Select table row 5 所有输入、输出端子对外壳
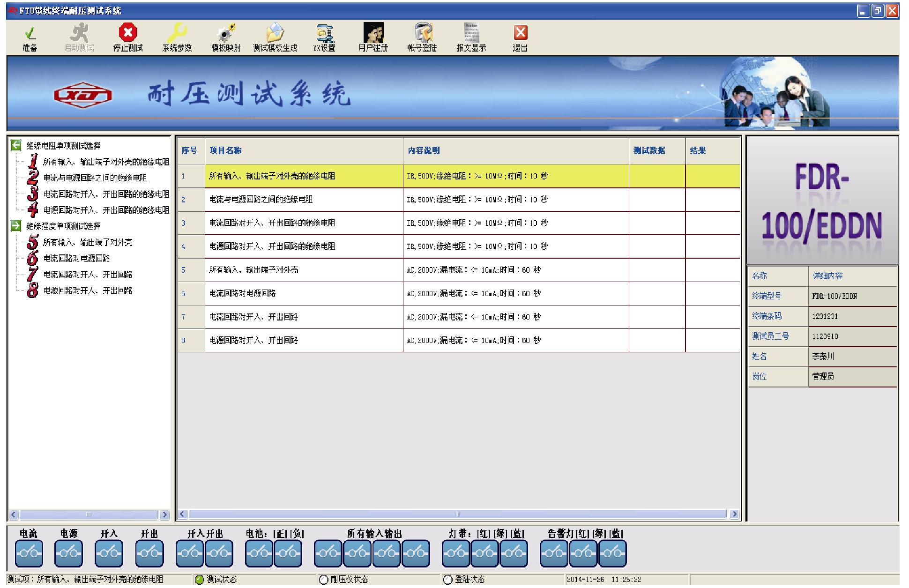909x588 pixels. pyautogui.click(x=253, y=270)
